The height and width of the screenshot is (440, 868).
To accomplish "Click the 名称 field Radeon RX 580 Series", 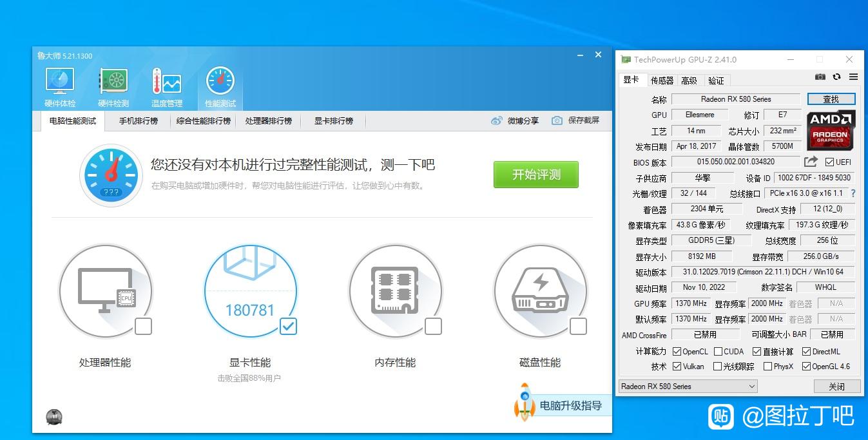I will click(x=736, y=99).
